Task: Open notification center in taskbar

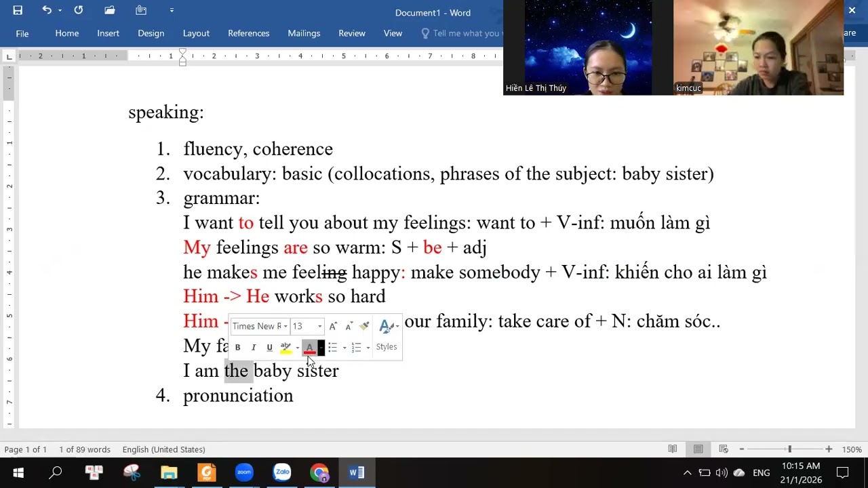Action: click(842, 472)
